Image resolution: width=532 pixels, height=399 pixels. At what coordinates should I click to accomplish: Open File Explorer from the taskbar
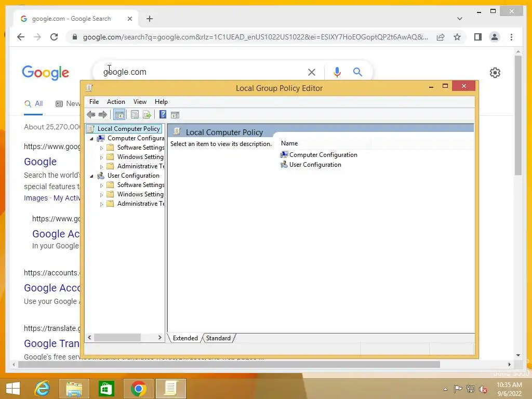(74, 389)
